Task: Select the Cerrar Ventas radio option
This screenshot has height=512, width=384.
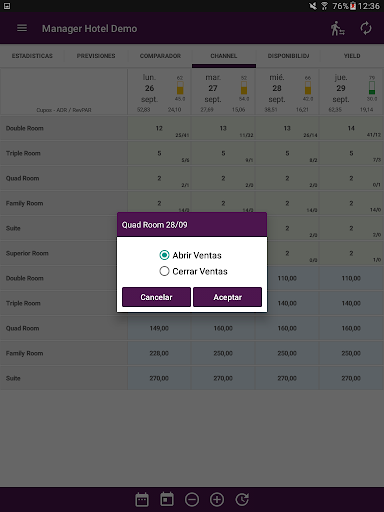Action: pyautogui.click(x=193, y=271)
